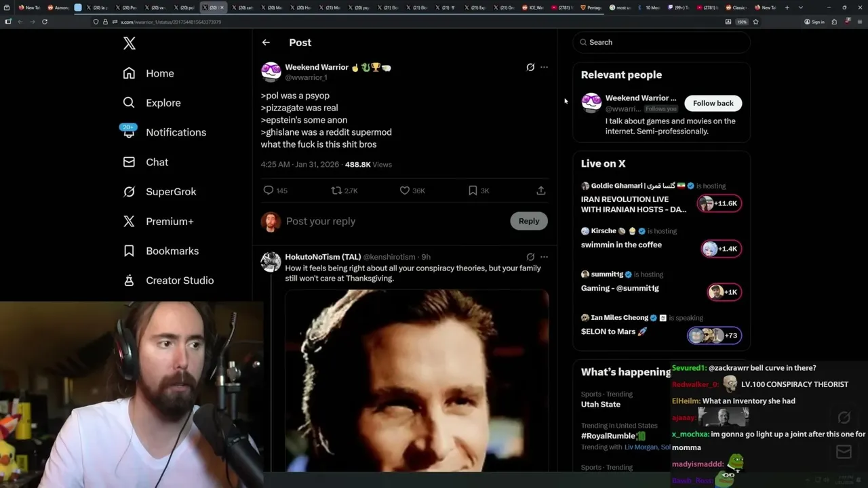This screenshot has height=488, width=868.
Task: Click the 488.8K Views count
Action: click(x=368, y=165)
